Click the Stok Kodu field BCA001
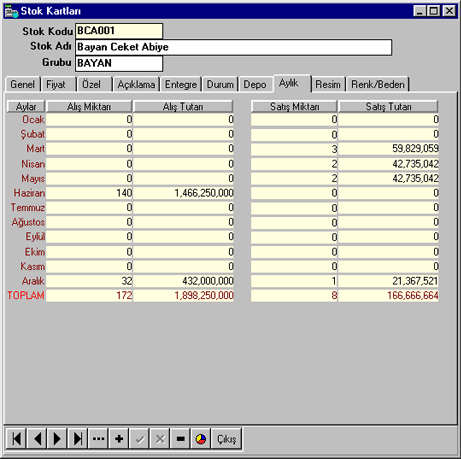Viewport: 461px width, 459px height. tap(119, 31)
